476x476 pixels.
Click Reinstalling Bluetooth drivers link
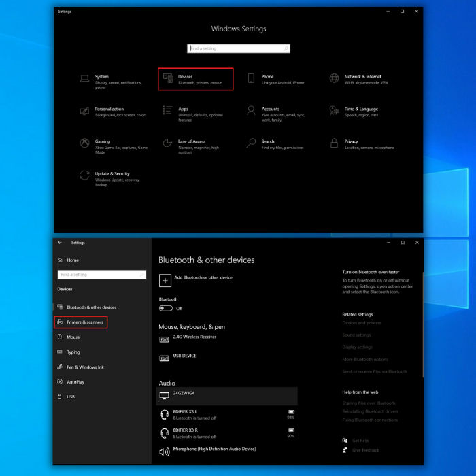pos(370,411)
